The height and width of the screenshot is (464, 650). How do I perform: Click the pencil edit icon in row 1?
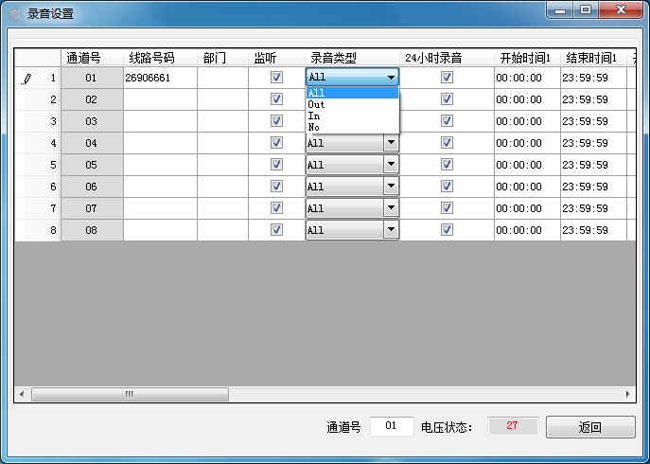[x=26, y=78]
